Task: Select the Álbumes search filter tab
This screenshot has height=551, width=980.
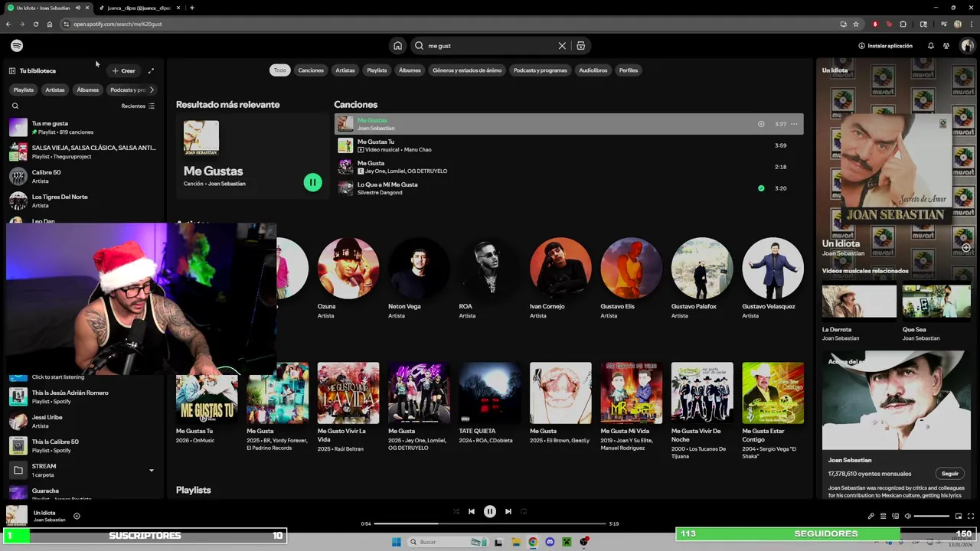Action: pyautogui.click(x=410, y=70)
